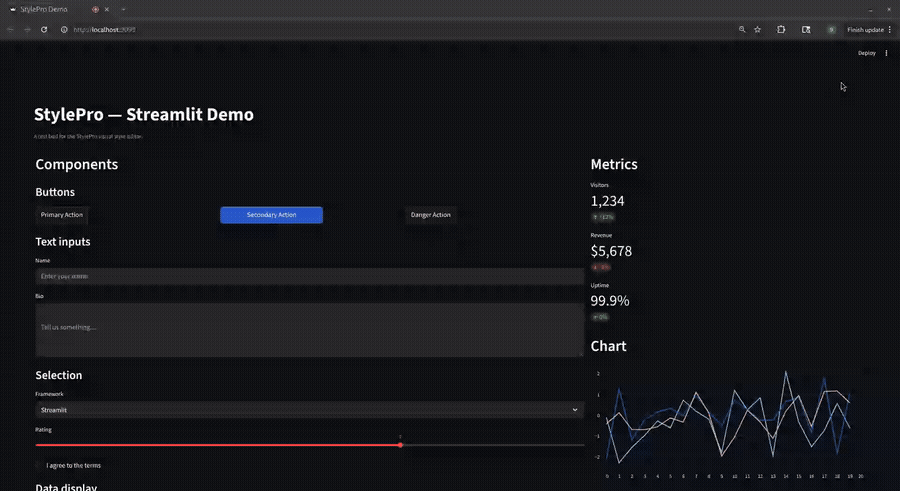
Task: Focus the Name text input
Action: tap(309, 276)
